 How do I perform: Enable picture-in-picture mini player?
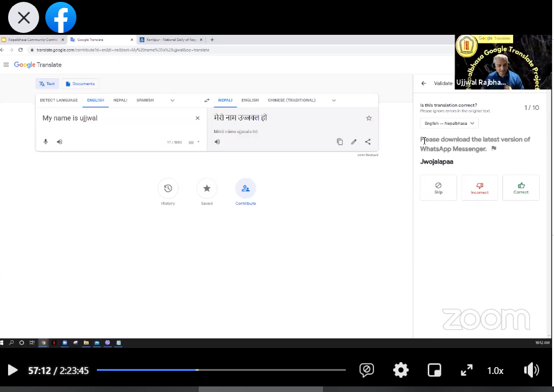tap(434, 370)
